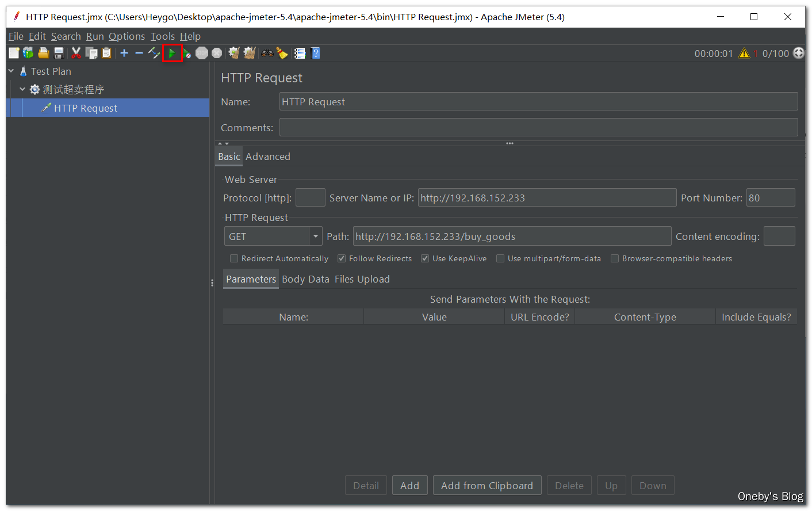
Task: Select HTTP Request in the tree
Action: point(86,108)
